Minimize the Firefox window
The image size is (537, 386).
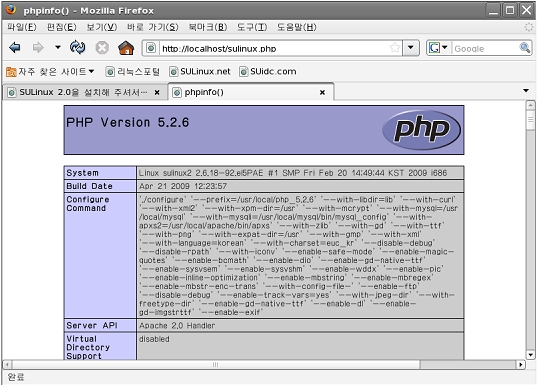tap(494, 10)
